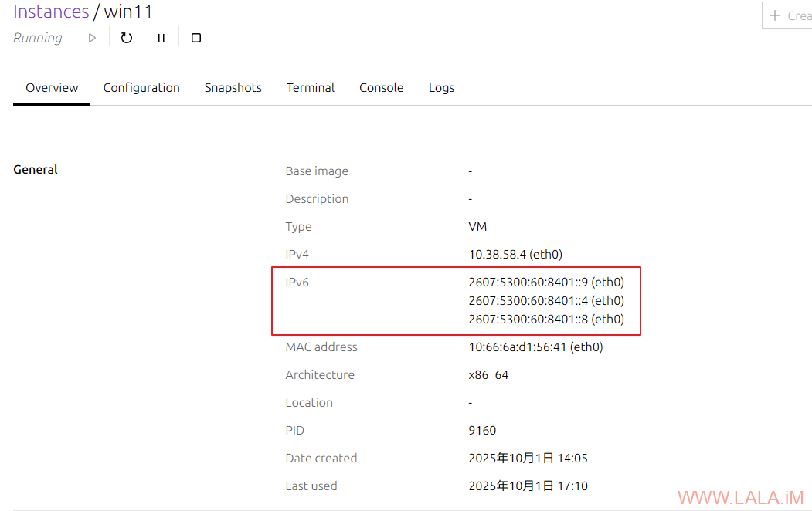Click the plus Create button

(788, 15)
